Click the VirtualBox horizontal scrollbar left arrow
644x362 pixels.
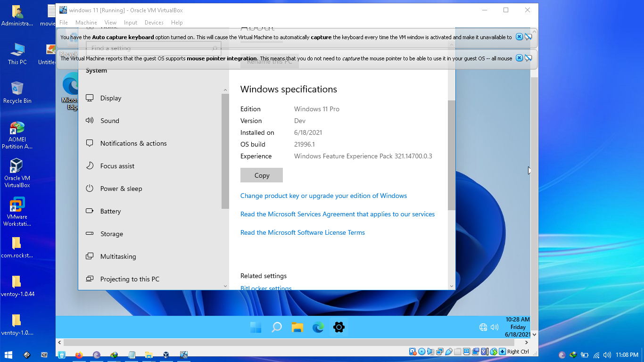click(x=59, y=342)
